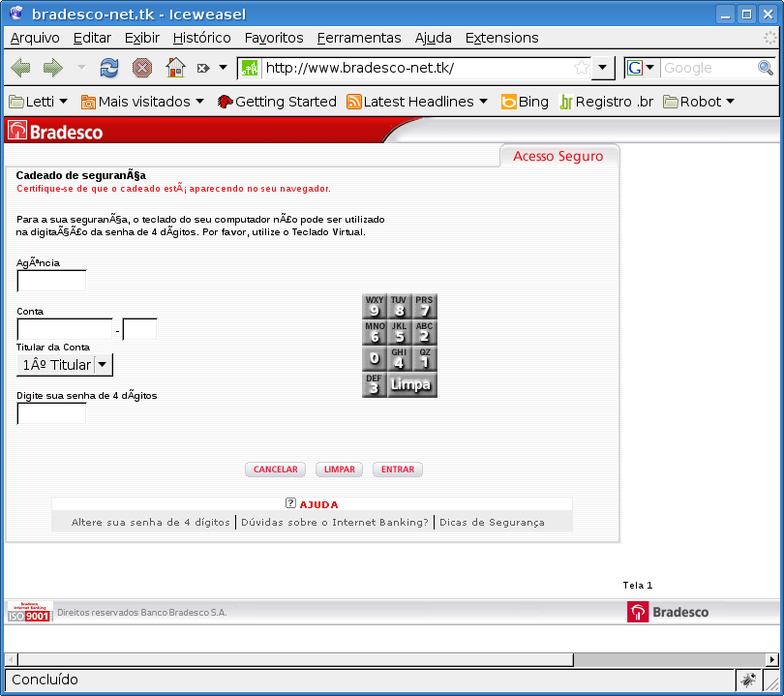
Task: Open 'Dicas de Segurança' link
Action: point(492,522)
